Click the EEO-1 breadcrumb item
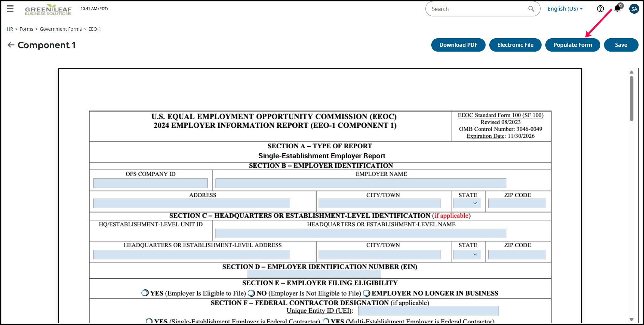The image size is (644, 325). point(95,29)
